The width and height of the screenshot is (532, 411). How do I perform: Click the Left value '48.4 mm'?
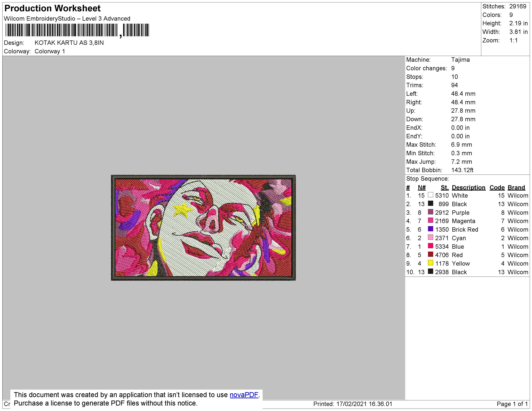463,94
